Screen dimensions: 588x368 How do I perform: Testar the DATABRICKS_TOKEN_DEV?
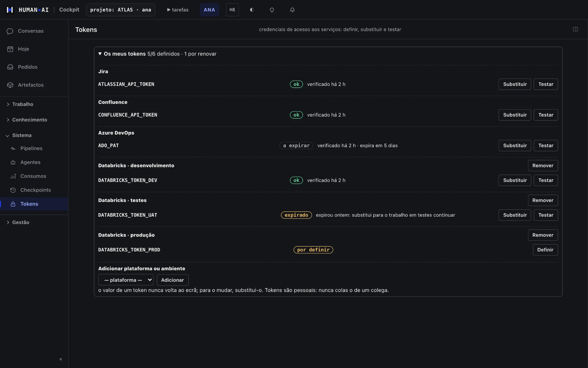tap(546, 180)
